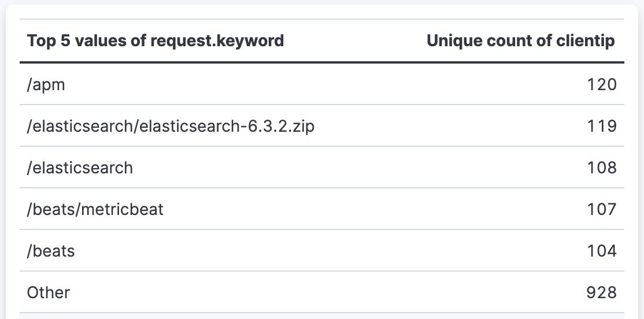This screenshot has width=644, height=319.
Task: Highlight the Other row's clientip count
Action: click(602, 292)
